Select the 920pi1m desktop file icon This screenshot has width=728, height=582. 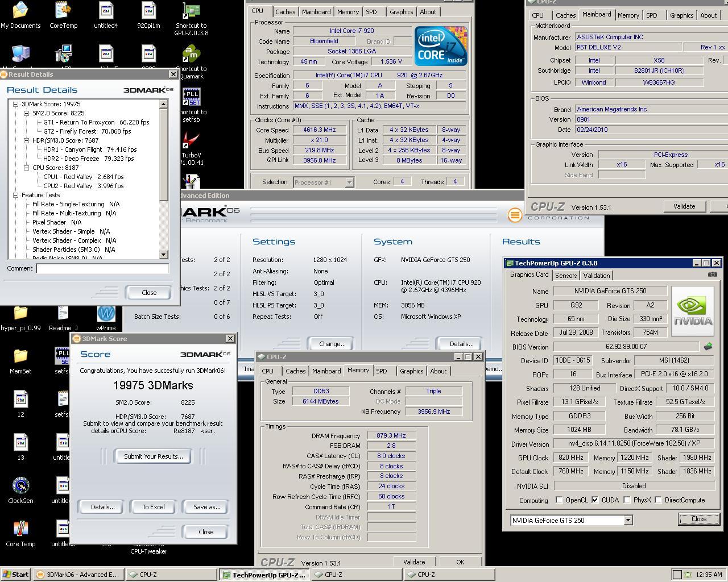[x=148, y=15]
